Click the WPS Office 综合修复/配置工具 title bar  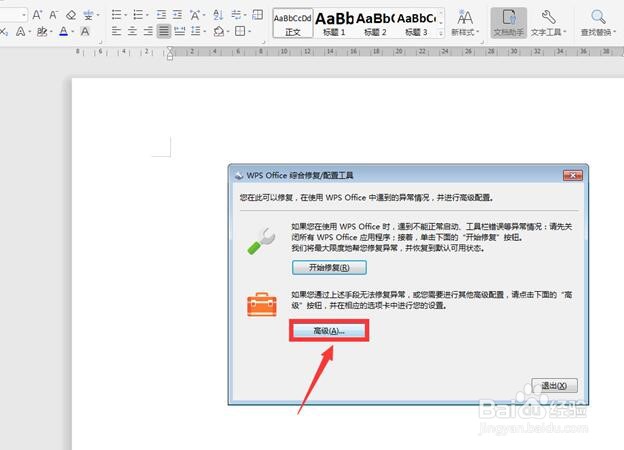(408, 175)
